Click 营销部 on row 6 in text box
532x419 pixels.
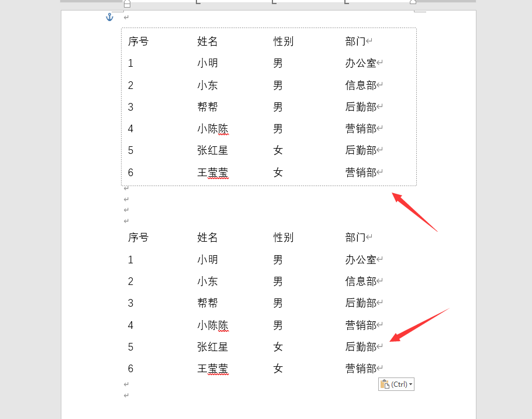click(x=361, y=173)
